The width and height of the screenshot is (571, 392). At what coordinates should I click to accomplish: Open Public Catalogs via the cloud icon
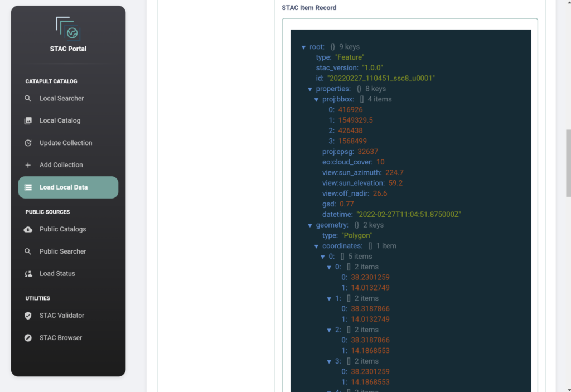[28, 229]
